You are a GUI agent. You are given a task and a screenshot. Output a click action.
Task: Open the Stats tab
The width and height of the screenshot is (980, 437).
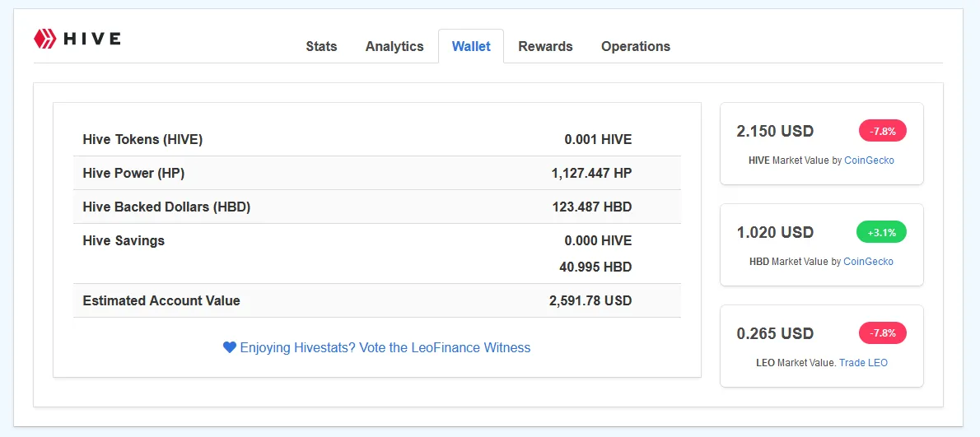[321, 46]
